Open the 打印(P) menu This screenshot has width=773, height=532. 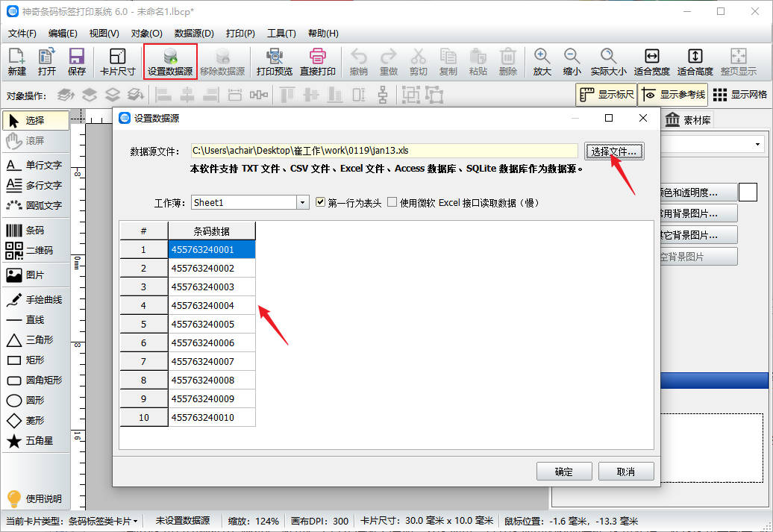click(x=240, y=34)
